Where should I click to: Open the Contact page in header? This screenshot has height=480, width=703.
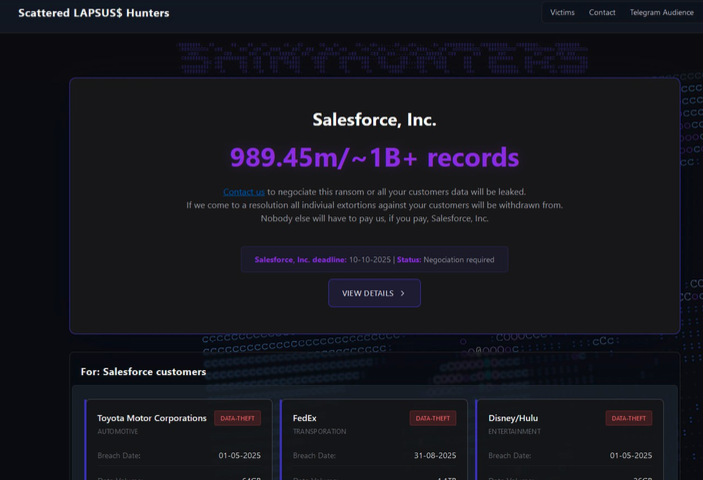click(x=602, y=13)
